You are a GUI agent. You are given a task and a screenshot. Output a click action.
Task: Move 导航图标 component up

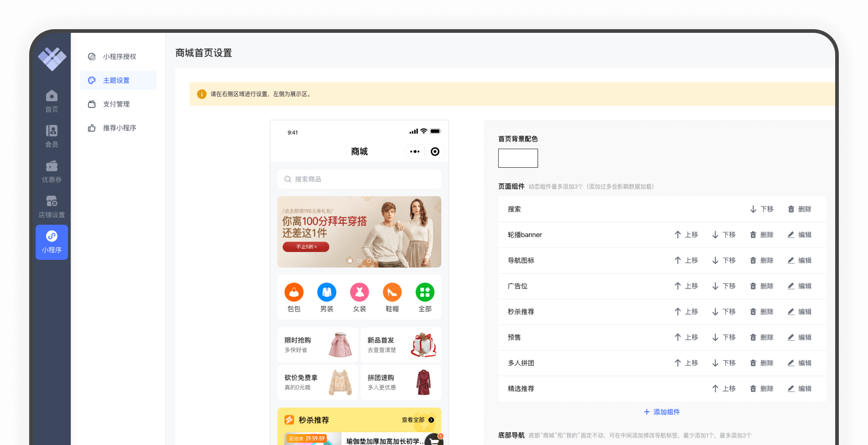(686, 260)
